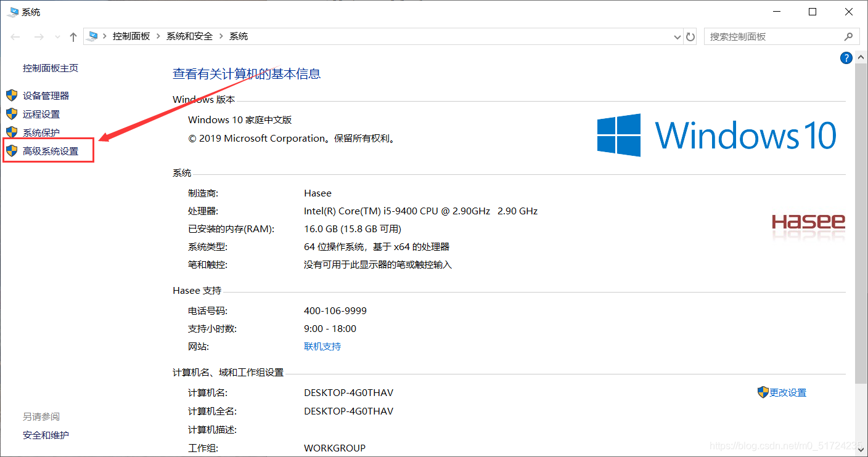Open 远程设置 link
This screenshot has height=457, width=868.
41,114
